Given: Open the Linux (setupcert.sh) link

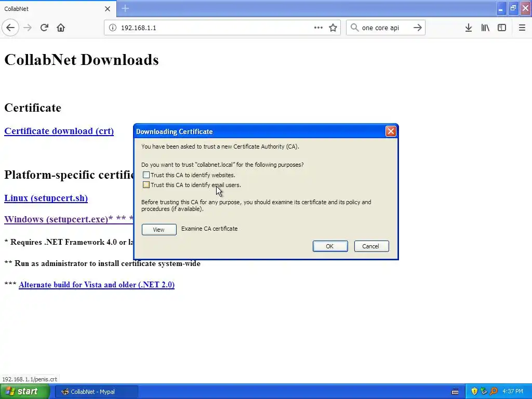Looking at the screenshot, I should tap(46, 198).
